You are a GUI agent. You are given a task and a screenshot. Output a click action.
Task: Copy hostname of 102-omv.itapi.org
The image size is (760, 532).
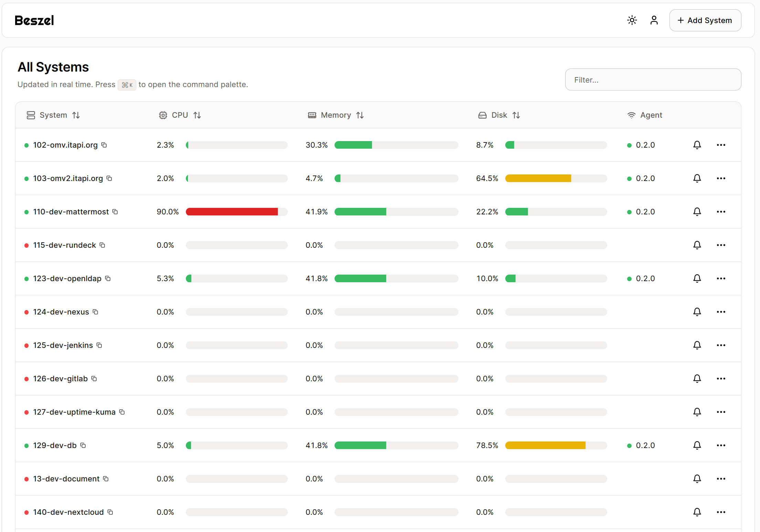tap(104, 145)
